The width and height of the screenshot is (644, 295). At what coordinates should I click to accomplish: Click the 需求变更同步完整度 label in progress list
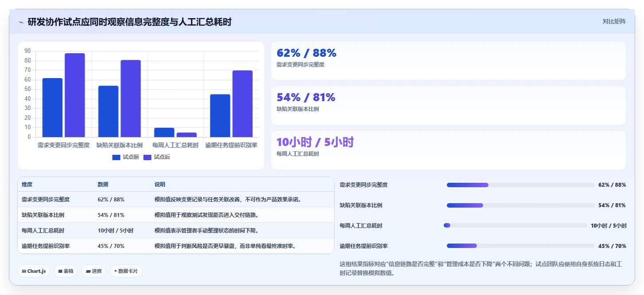[x=363, y=185]
